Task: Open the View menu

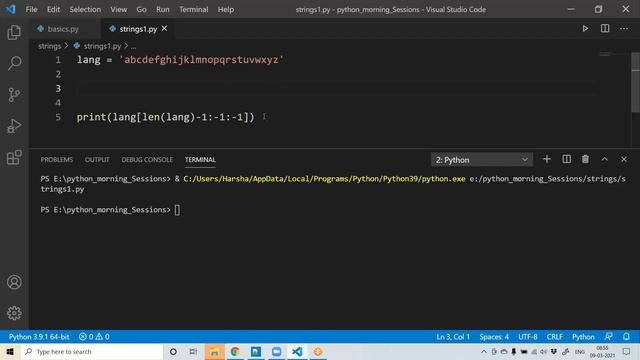Action: coord(118,9)
